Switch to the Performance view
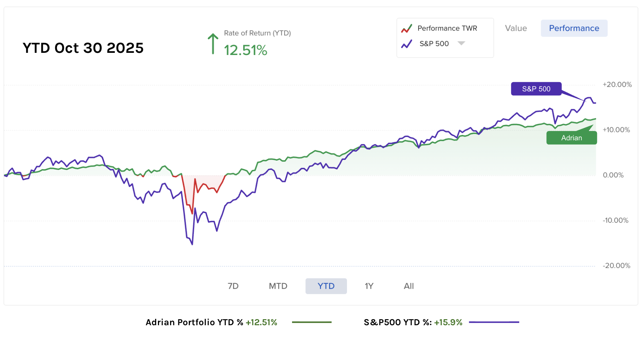The width and height of the screenshot is (644, 337). click(x=574, y=28)
